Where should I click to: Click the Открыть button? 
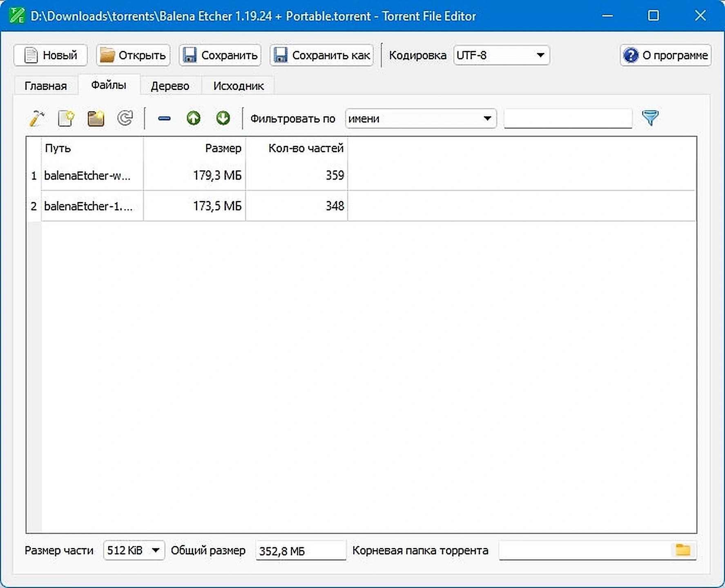133,55
